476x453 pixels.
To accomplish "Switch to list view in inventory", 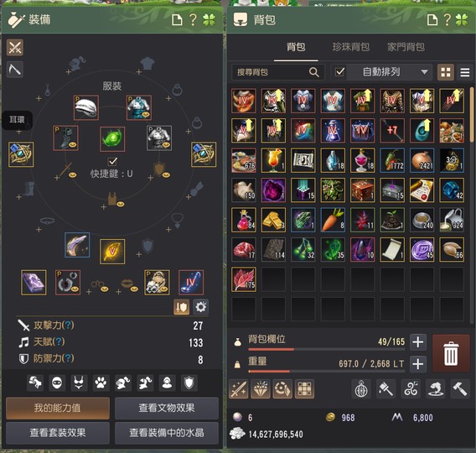I will click(x=465, y=72).
